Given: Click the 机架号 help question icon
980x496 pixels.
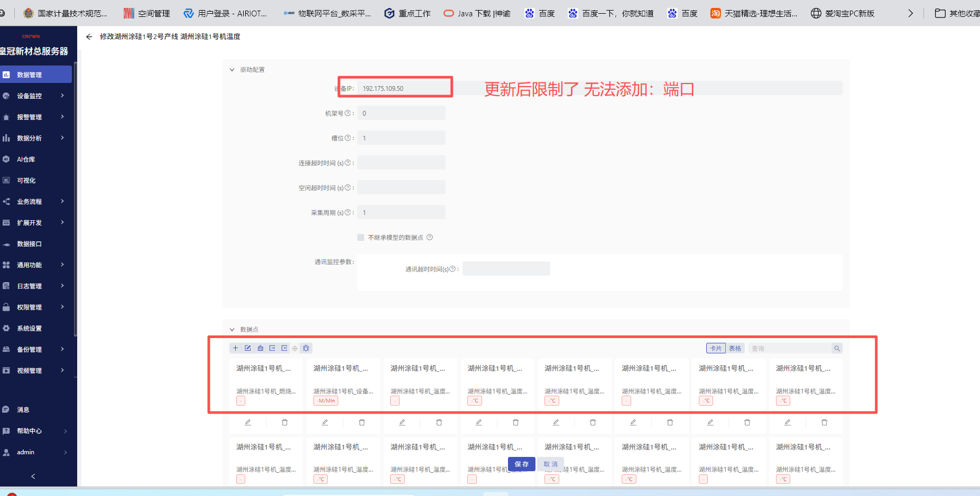Looking at the screenshot, I should [348, 113].
